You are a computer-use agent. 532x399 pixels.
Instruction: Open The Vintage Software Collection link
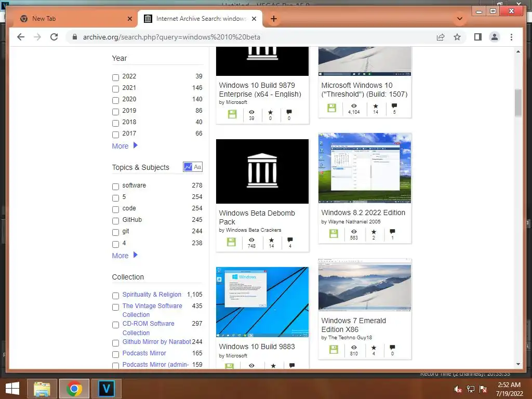click(x=152, y=310)
